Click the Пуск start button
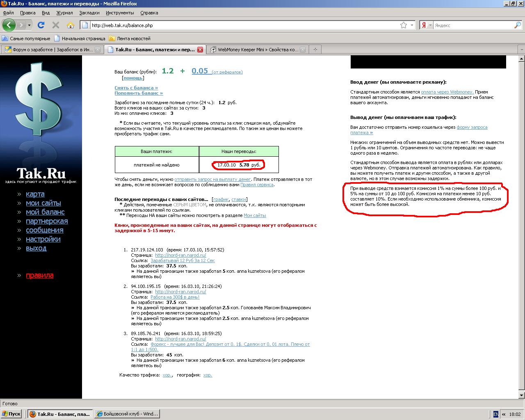 point(11,414)
